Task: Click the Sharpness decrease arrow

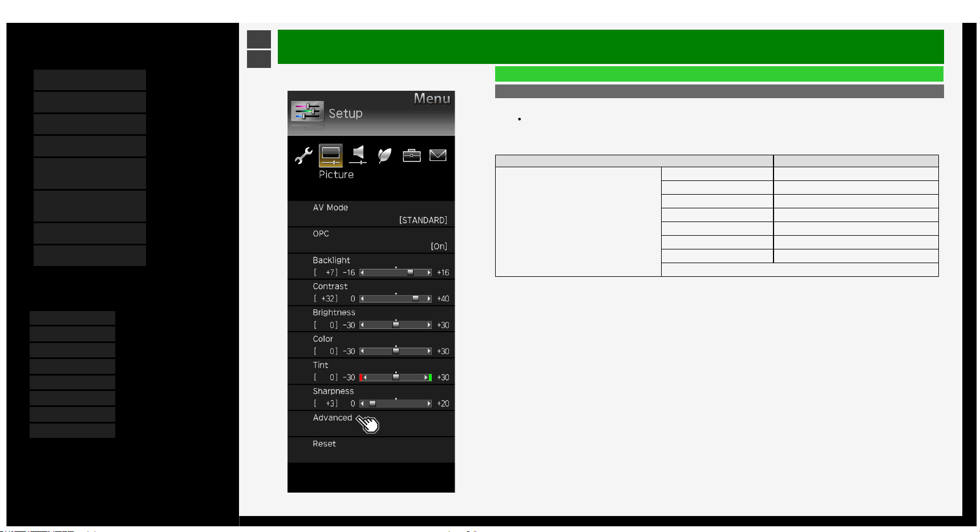Action: tap(362, 404)
